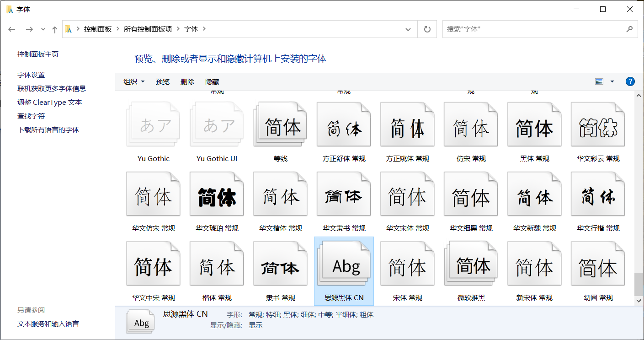This screenshot has height=340, width=644.
Task: Open 查找字符 link
Action: pos(31,116)
